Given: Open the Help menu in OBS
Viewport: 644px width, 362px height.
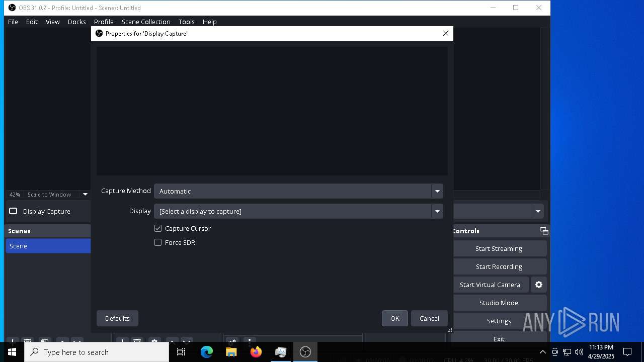Looking at the screenshot, I should pyautogui.click(x=210, y=22).
